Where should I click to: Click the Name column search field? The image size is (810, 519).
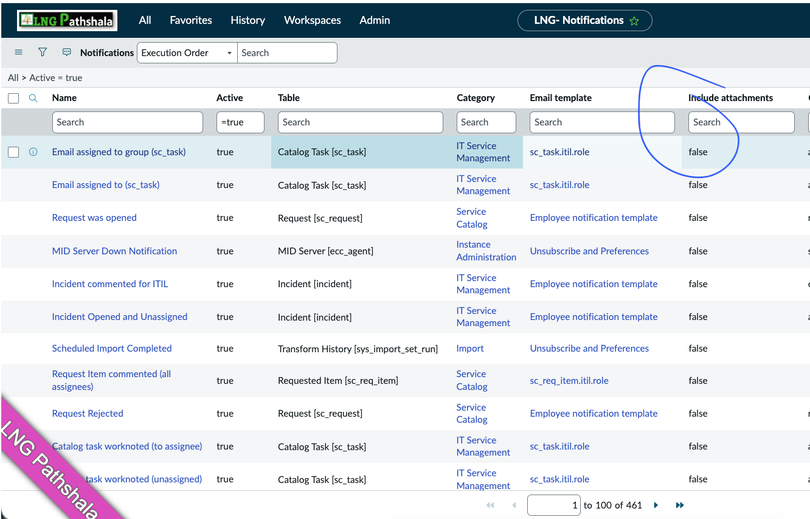coord(127,122)
